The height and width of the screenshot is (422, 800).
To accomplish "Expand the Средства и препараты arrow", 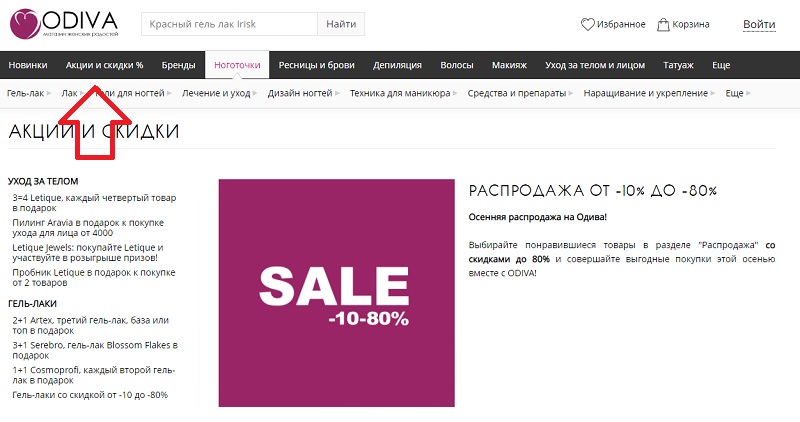I will click(571, 93).
